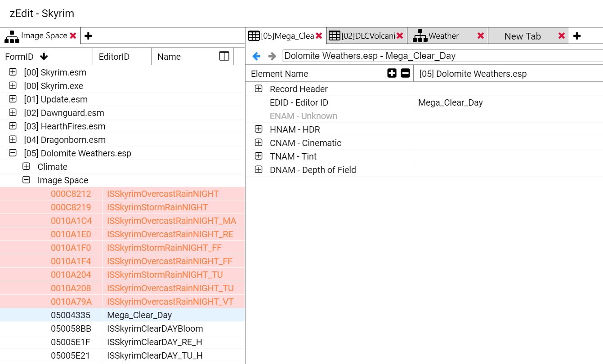Expand DNAM - Depth of Field element
The image size is (603, 364).
pos(259,169)
